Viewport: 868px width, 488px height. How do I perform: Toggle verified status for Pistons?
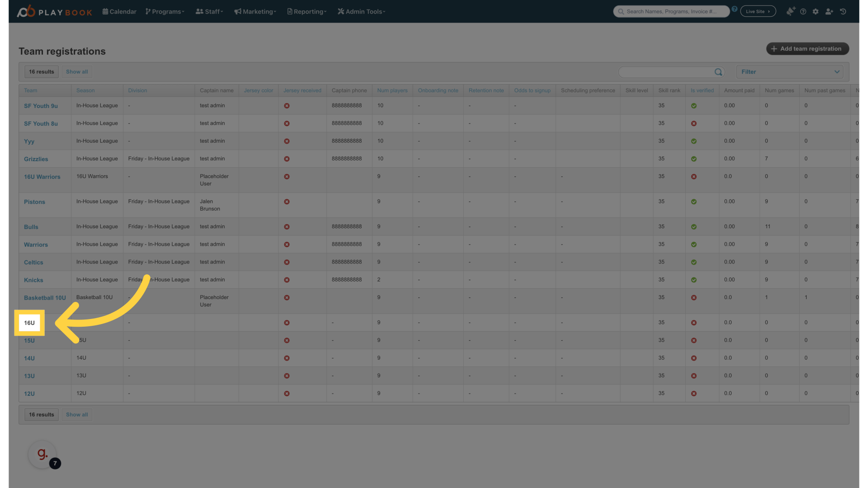pyautogui.click(x=693, y=202)
